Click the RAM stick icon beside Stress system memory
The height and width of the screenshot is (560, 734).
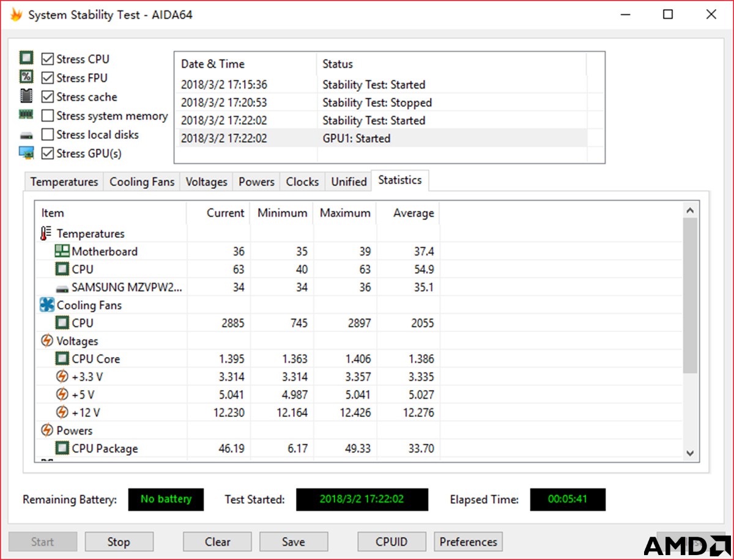point(26,115)
